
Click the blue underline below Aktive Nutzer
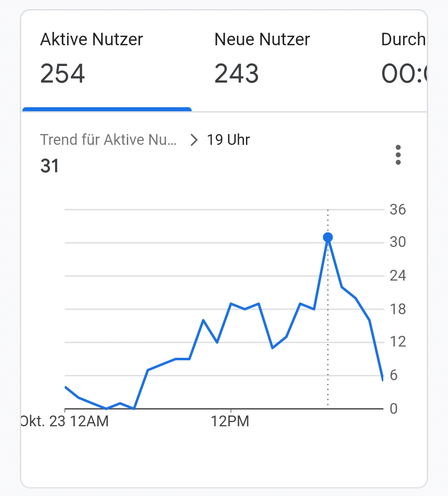pos(107,110)
